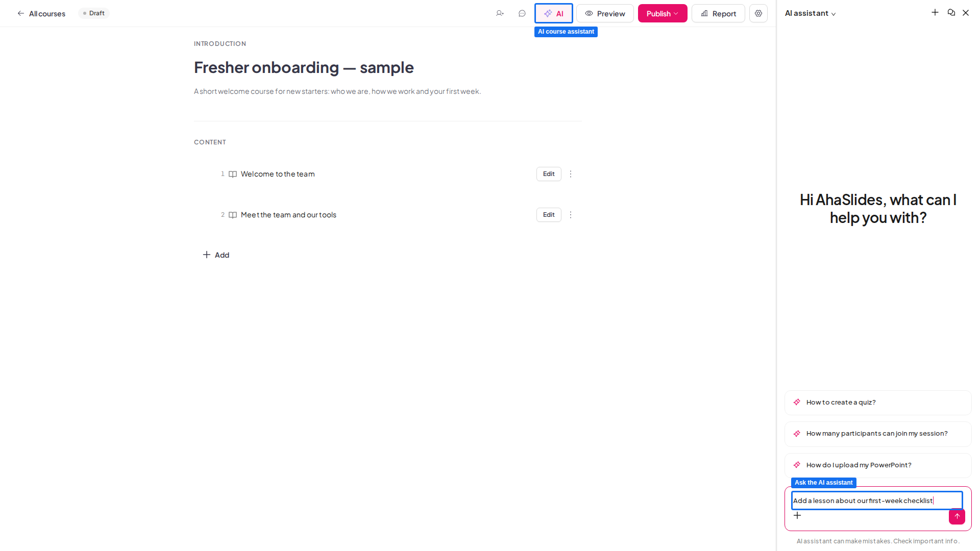Viewport: 980px width, 551px height.
Task: Open the Report view
Action: pos(718,13)
